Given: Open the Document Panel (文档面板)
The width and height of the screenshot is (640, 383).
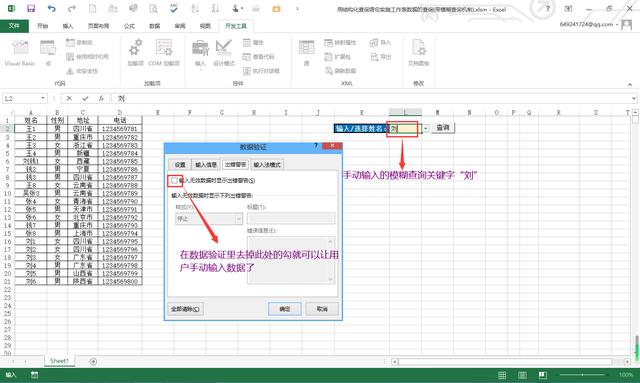Looking at the screenshot, I should click(x=418, y=53).
